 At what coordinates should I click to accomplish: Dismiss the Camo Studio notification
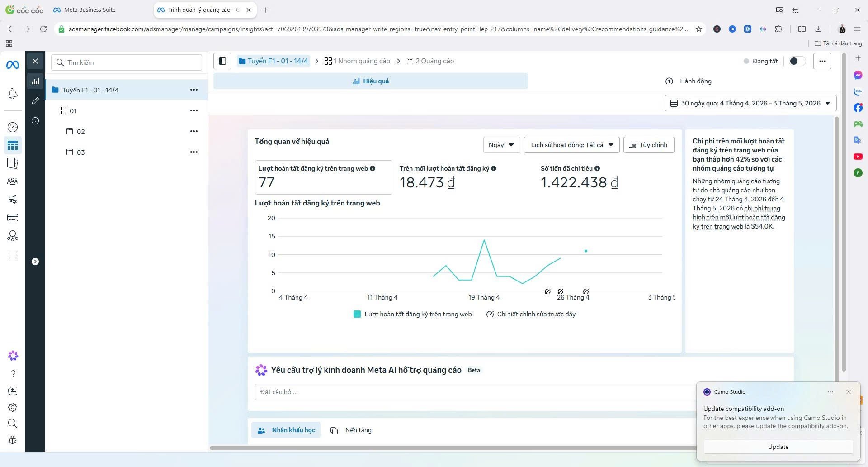(848, 392)
